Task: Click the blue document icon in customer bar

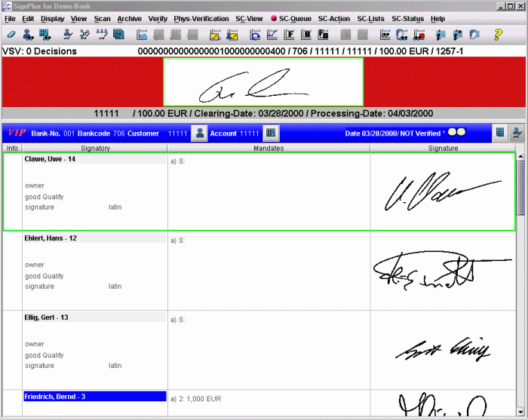Action: 499,133
